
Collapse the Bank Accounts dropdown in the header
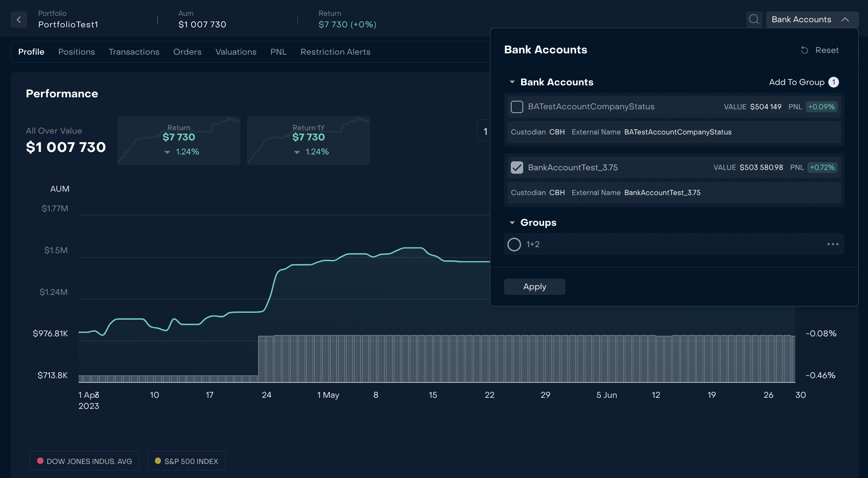click(x=845, y=20)
